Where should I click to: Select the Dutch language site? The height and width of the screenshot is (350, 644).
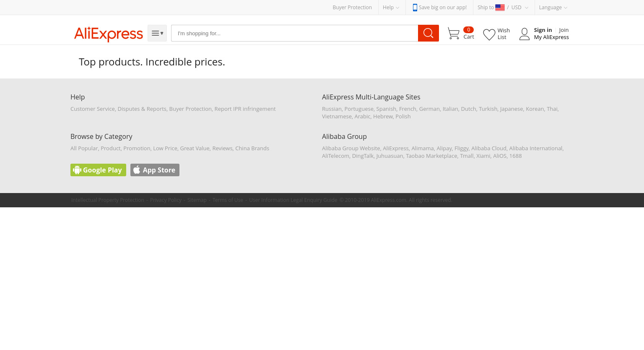tap(468, 109)
